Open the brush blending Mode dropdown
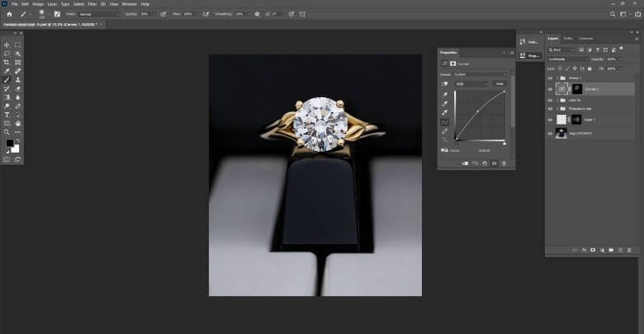 (x=98, y=14)
